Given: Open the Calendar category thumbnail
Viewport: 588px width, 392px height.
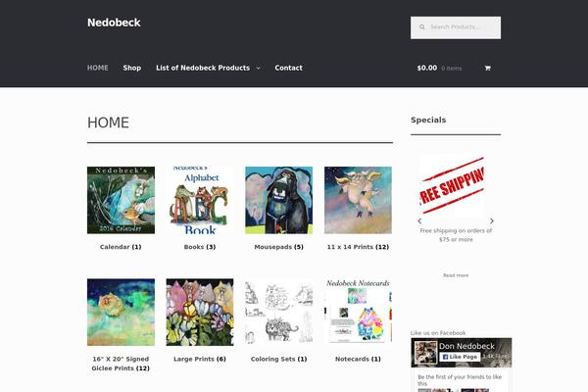Looking at the screenshot, I should pyautogui.click(x=121, y=200).
